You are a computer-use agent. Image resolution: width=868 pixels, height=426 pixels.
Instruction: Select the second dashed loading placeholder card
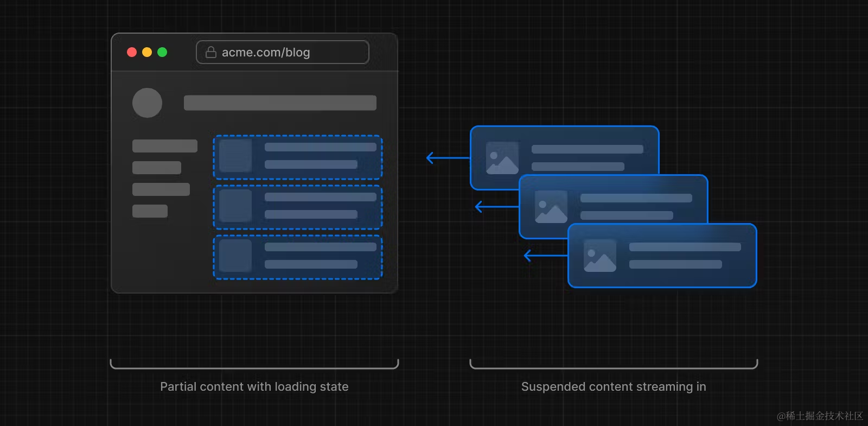(298, 207)
